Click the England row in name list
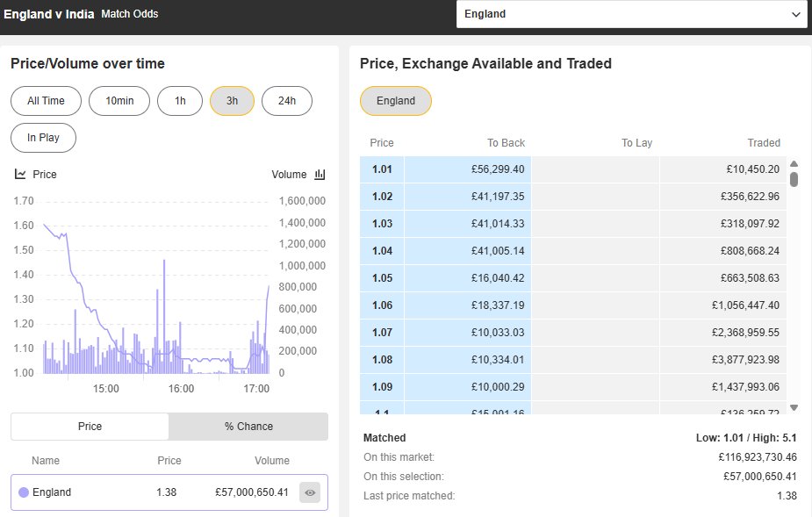The height and width of the screenshot is (517, 812). [169, 492]
